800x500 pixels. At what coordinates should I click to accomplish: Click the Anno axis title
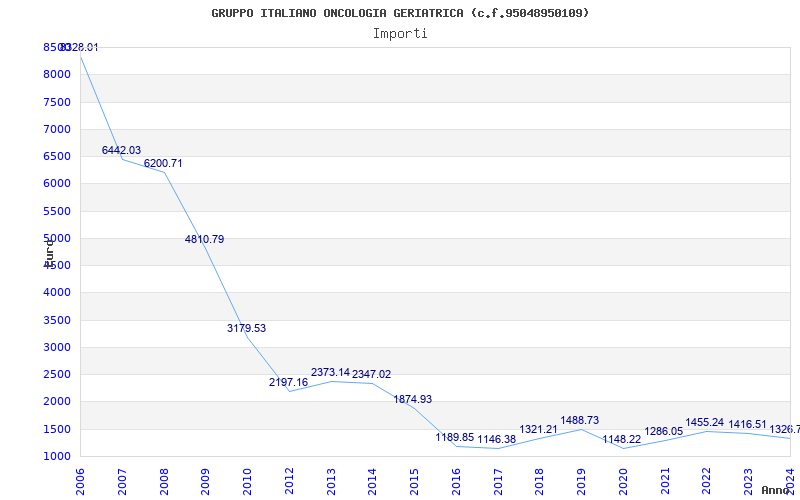pyautogui.click(x=774, y=490)
